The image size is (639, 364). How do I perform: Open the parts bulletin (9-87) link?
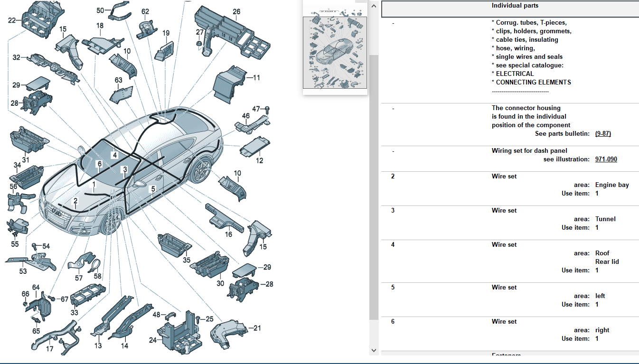(x=603, y=134)
